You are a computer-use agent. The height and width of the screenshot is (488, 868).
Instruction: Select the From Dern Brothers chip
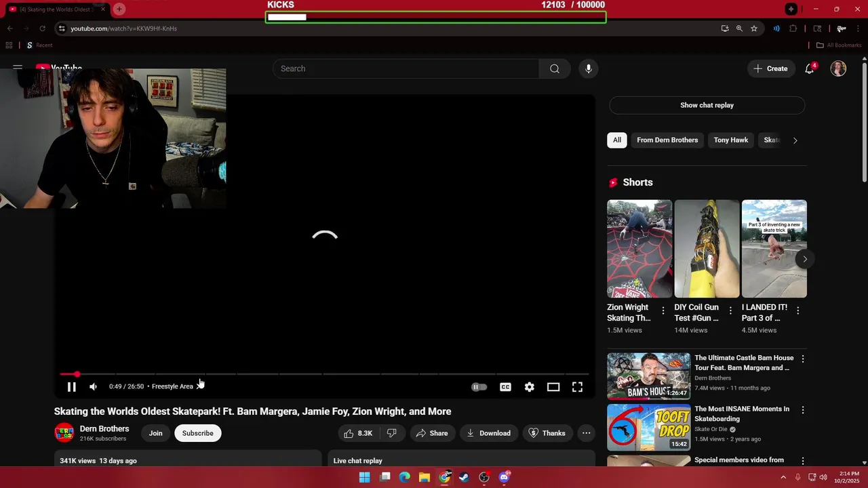667,140
